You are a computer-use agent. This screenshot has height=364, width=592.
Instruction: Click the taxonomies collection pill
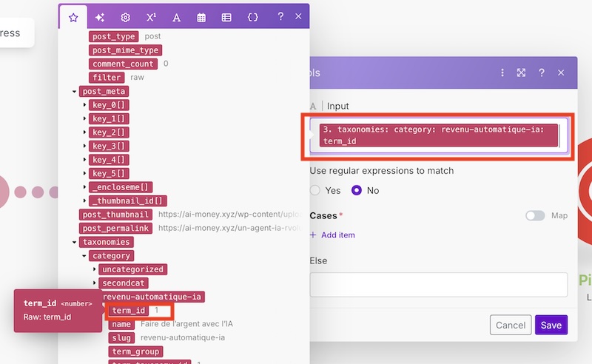tap(106, 242)
